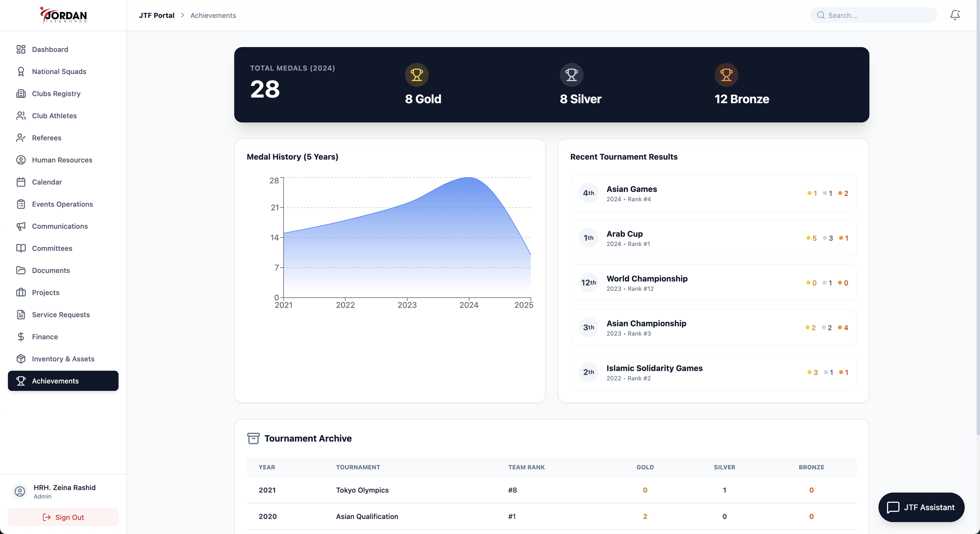Select Referees in sidebar
The image size is (980, 534).
point(46,138)
